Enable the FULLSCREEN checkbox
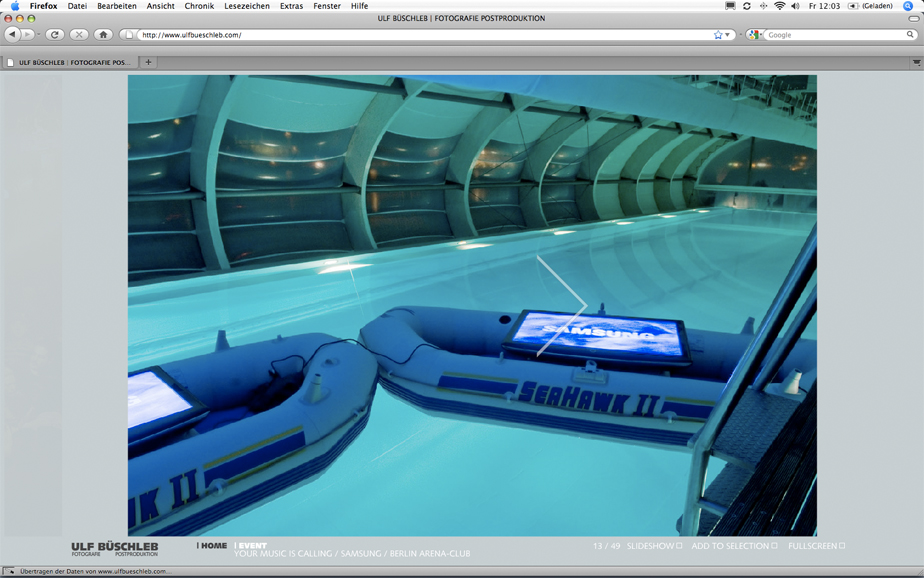This screenshot has height=578, width=924. pos(842,546)
